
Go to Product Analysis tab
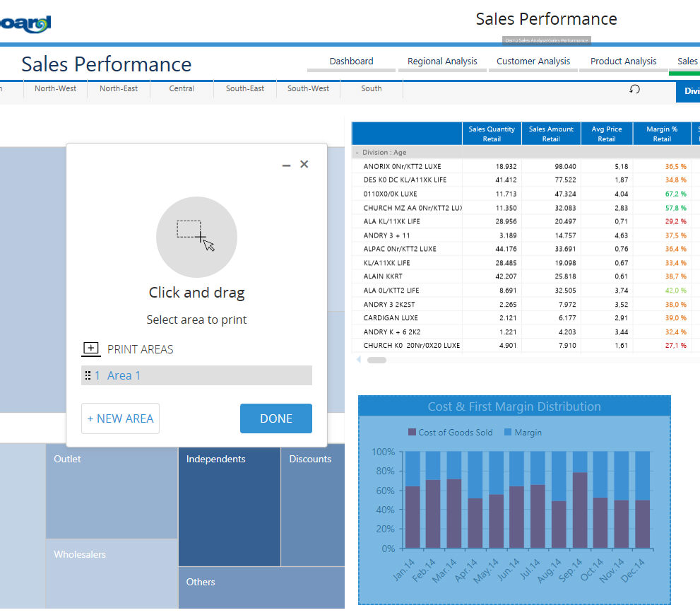pos(623,61)
